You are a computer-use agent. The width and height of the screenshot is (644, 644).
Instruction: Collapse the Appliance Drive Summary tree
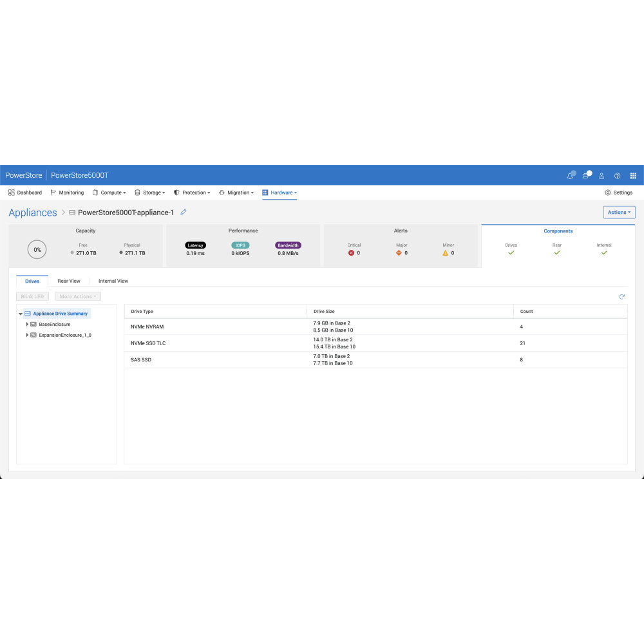coord(21,314)
